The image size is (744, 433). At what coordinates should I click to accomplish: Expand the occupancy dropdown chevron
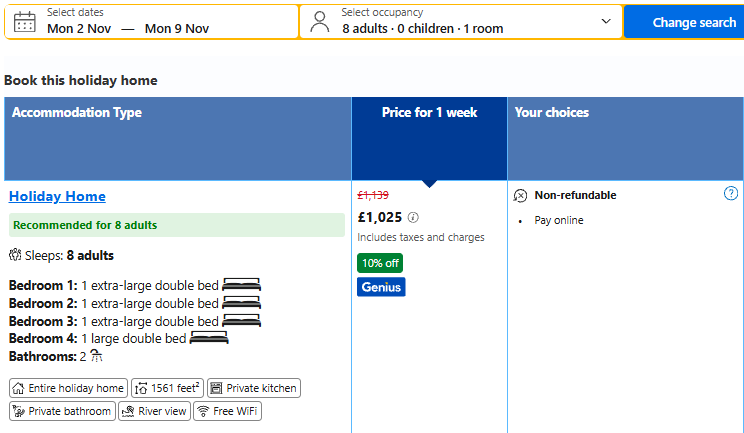(606, 21)
